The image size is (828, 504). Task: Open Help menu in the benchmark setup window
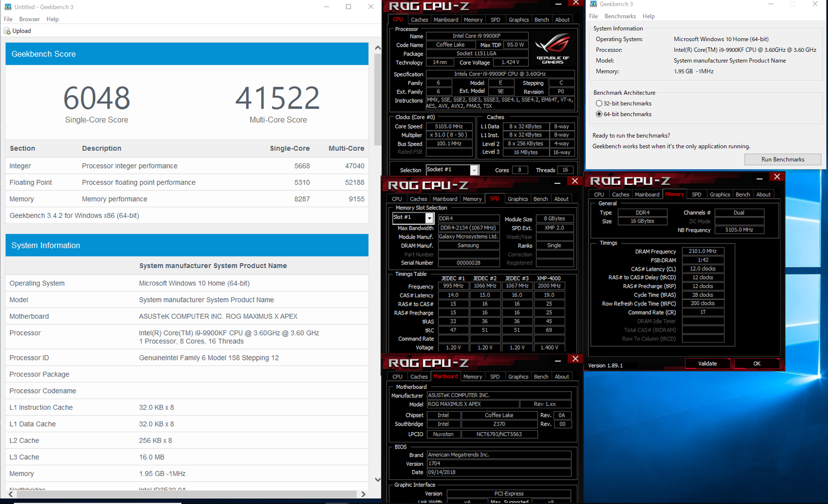pyautogui.click(x=649, y=16)
